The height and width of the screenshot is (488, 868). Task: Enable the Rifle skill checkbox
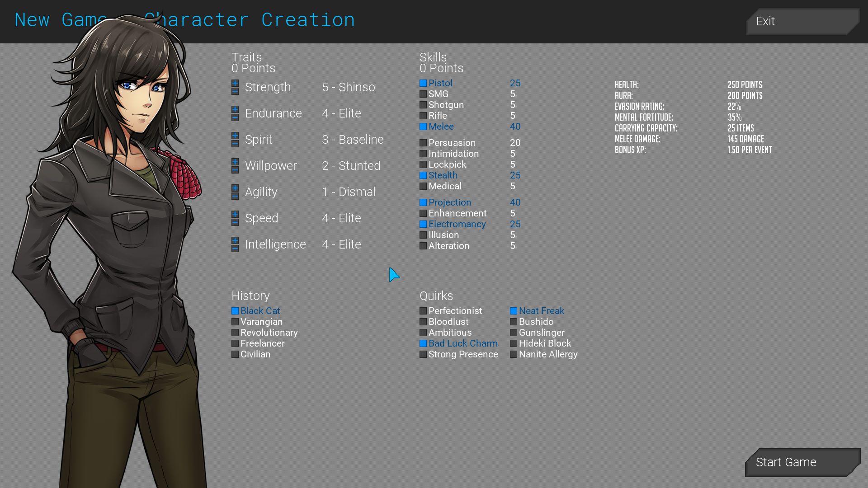tap(423, 116)
